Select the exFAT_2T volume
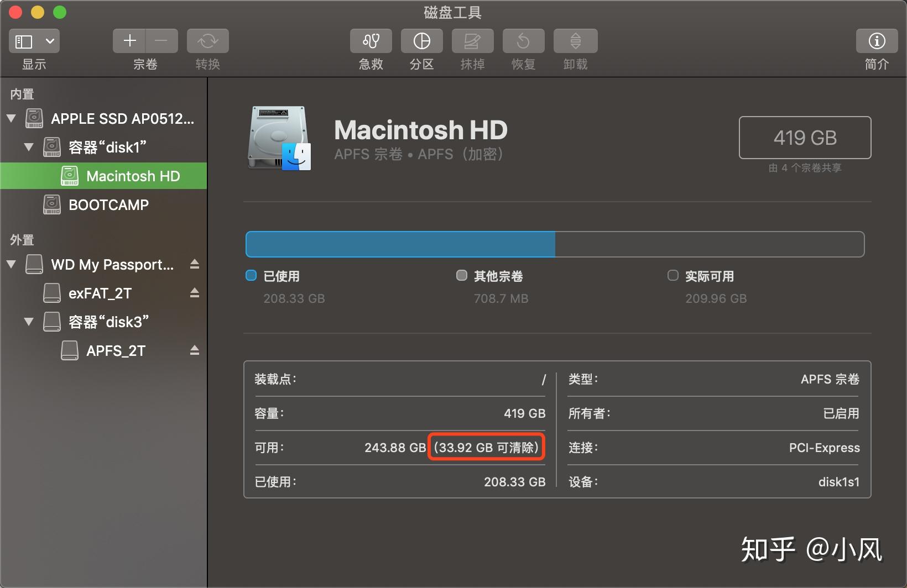 104,293
